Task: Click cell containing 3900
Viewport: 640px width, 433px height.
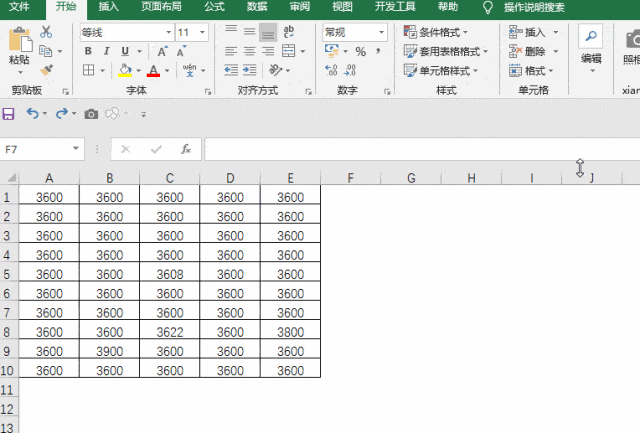Action: pos(109,351)
